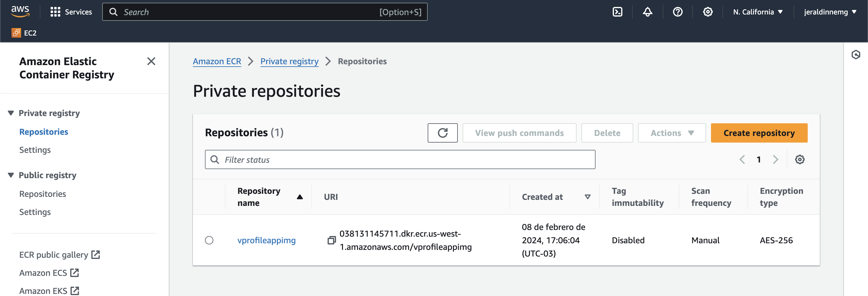Open the EC2 shortcut in favorites bar
The height and width of the screenshot is (296, 868).
24,33
